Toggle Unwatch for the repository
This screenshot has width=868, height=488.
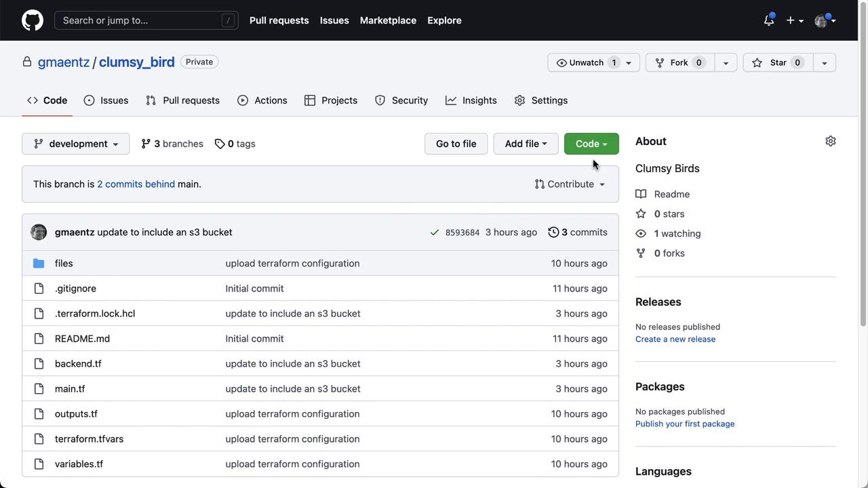(x=586, y=62)
